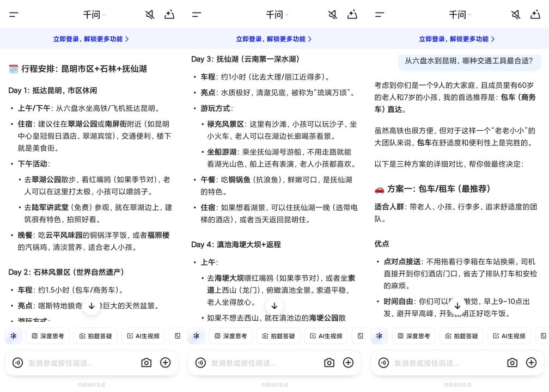Tap user message 从六盘水到昆明，哪种交通工具最合适？
Screen dimensions: 549x392
(469, 61)
